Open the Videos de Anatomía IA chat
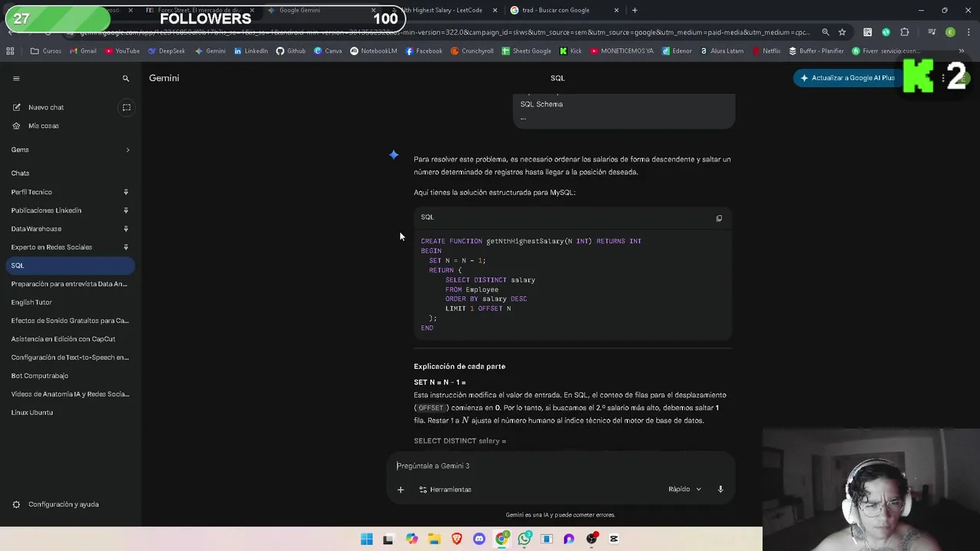The width and height of the screenshot is (980, 551). [70, 394]
